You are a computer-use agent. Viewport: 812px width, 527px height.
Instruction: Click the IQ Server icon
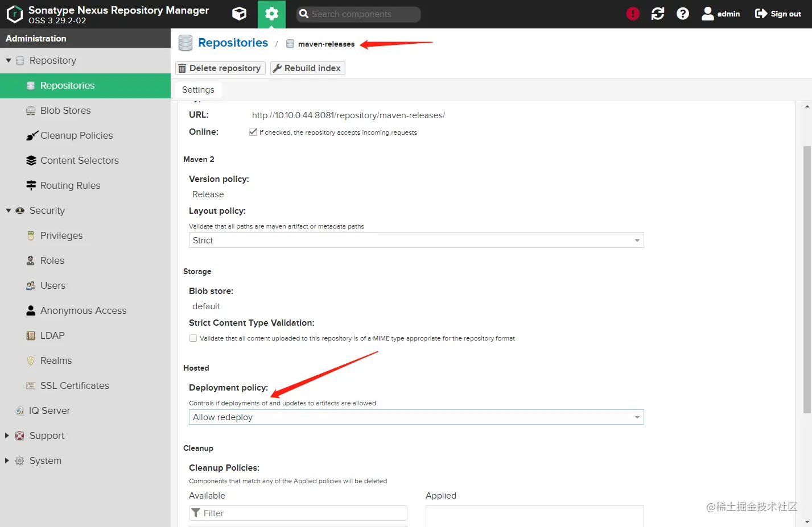(19, 410)
